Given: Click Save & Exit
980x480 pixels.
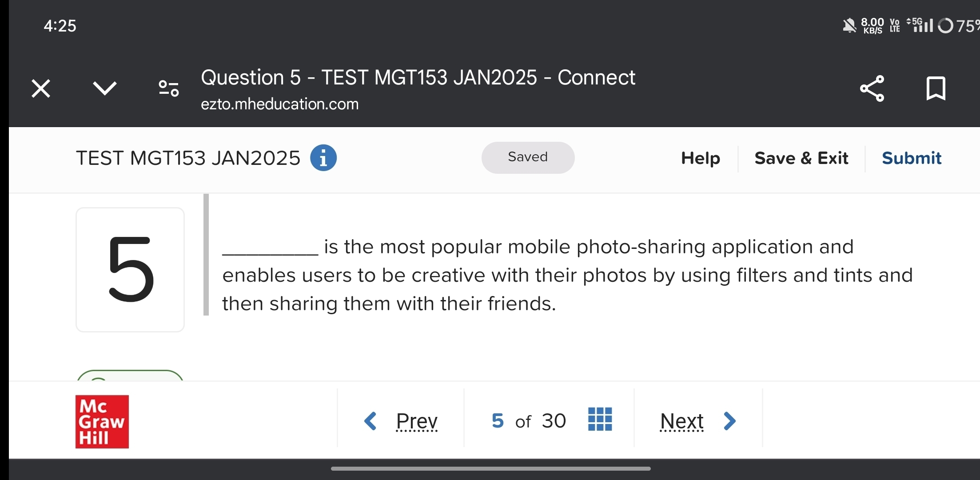Looking at the screenshot, I should pos(801,158).
